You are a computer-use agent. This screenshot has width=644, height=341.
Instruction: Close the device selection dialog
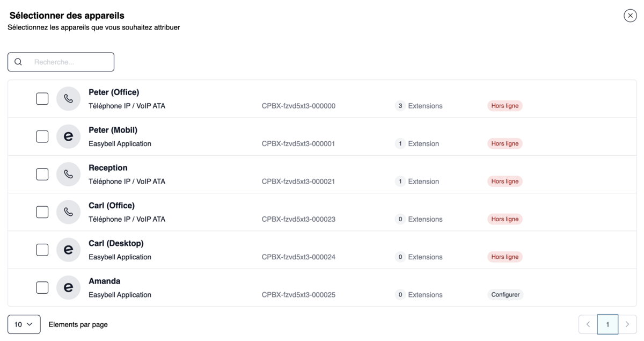click(x=630, y=16)
